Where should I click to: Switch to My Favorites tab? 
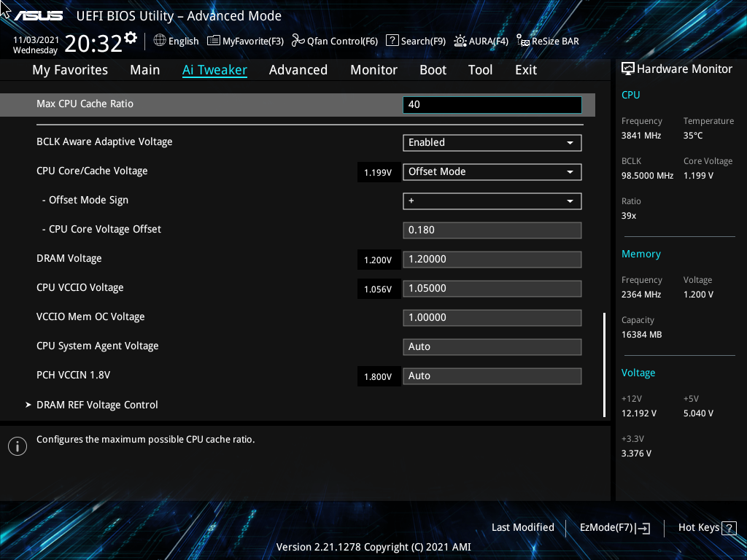[x=70, y=70]
